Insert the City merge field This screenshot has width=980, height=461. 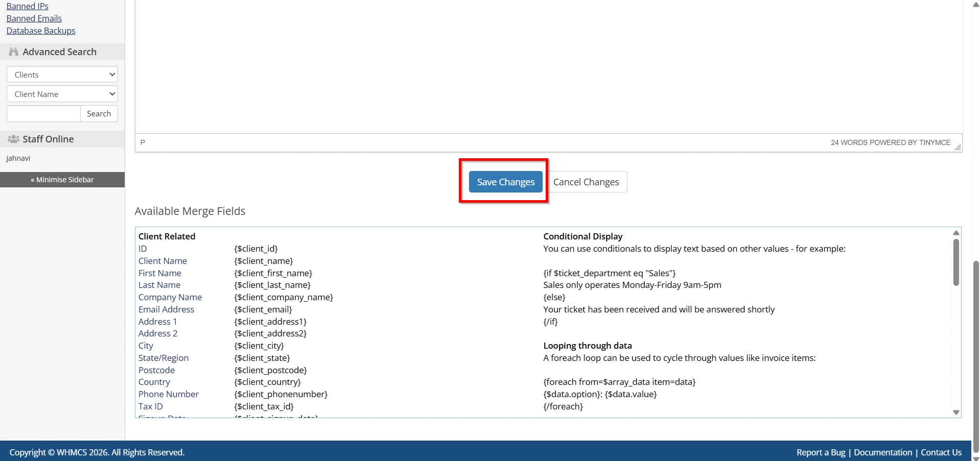(146, 346)
